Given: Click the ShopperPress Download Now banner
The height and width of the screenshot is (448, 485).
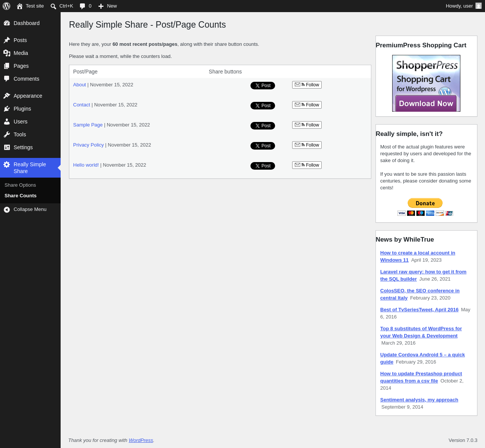Looking at the screenshot, I should pos(426,83).
